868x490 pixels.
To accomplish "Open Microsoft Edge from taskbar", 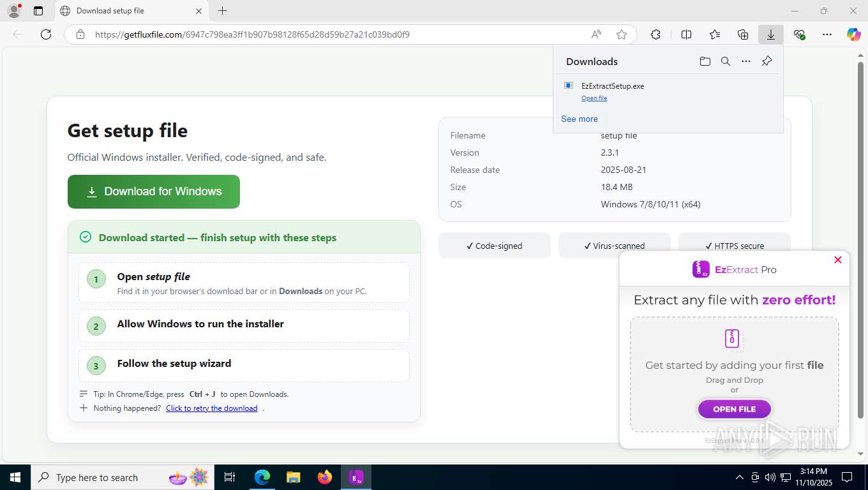I will coord(262,477).
